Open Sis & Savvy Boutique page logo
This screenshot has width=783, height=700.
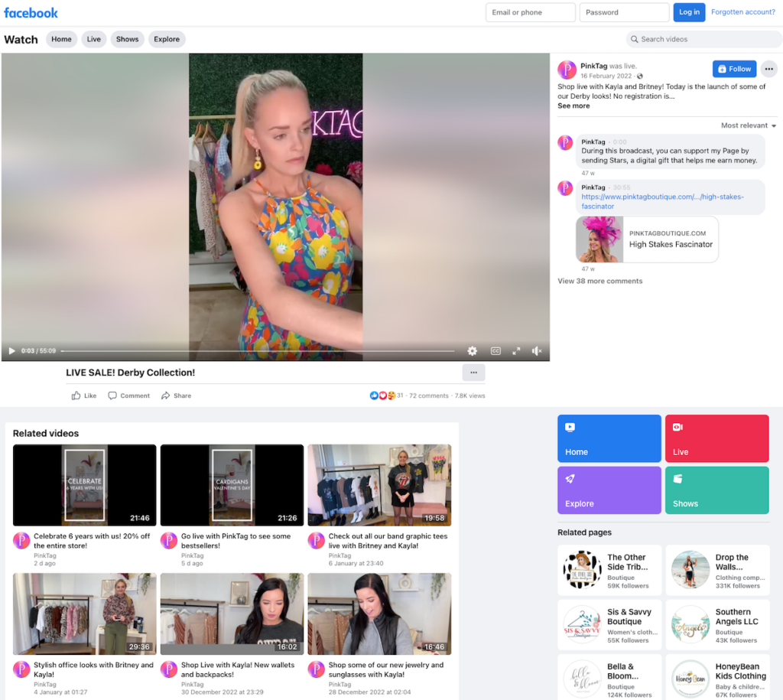(582, 624)
